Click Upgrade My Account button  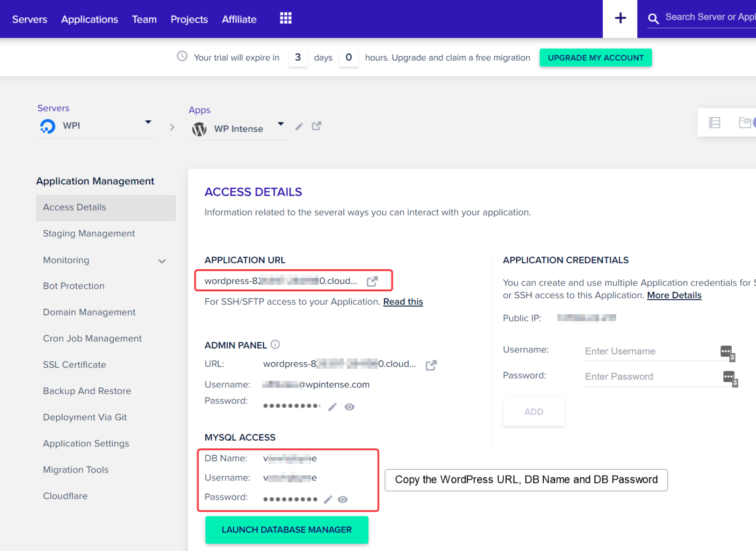[595, 58]
